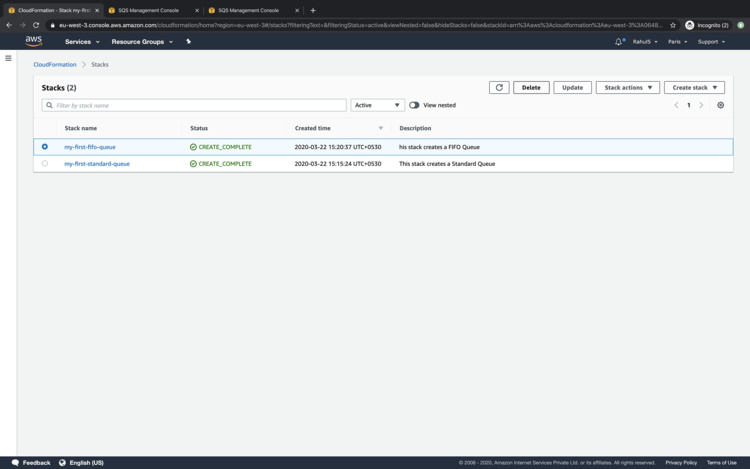Expand the Stack actions dropdown
This screenshot has height=469, width=750.
tap(627, 88)
